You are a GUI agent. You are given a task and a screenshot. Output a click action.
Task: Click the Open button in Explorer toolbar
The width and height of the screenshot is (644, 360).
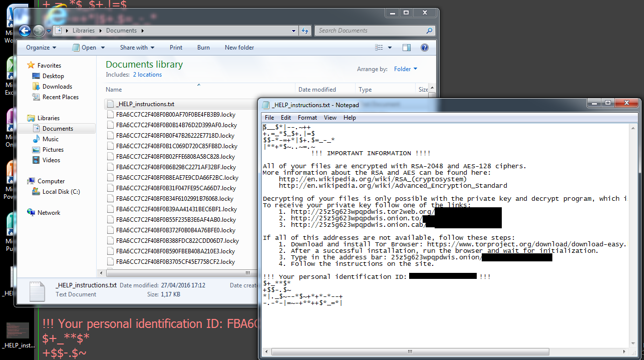point(84,48)
